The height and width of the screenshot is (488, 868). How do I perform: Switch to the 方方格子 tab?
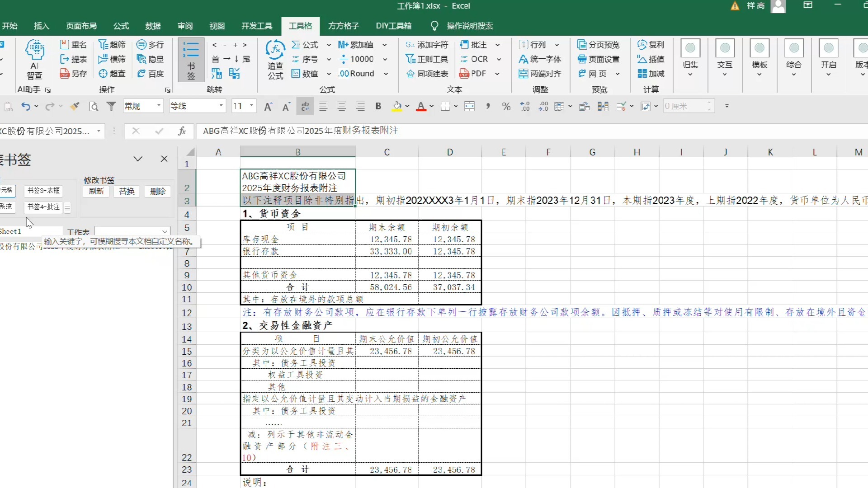(x=344, y=26)
